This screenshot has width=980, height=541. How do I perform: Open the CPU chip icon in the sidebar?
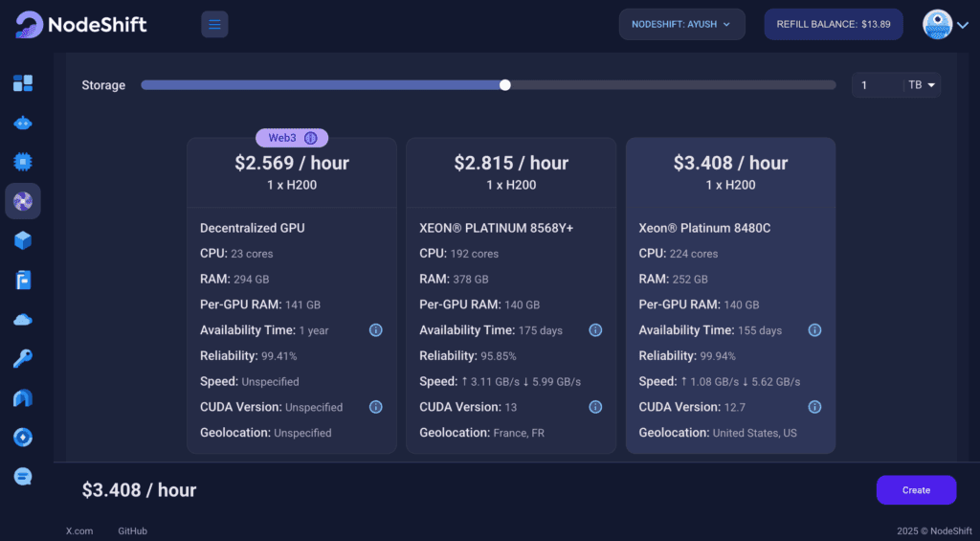[x=23, y=161]
